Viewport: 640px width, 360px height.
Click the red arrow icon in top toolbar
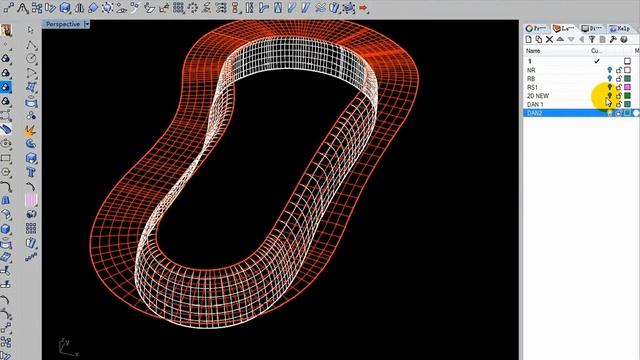tap(363, 8)
